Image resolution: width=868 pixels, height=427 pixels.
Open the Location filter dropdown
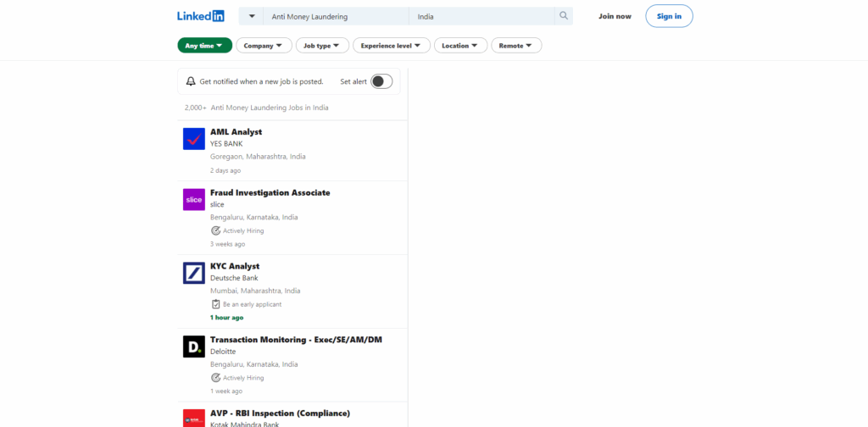(x=460, y=46)
